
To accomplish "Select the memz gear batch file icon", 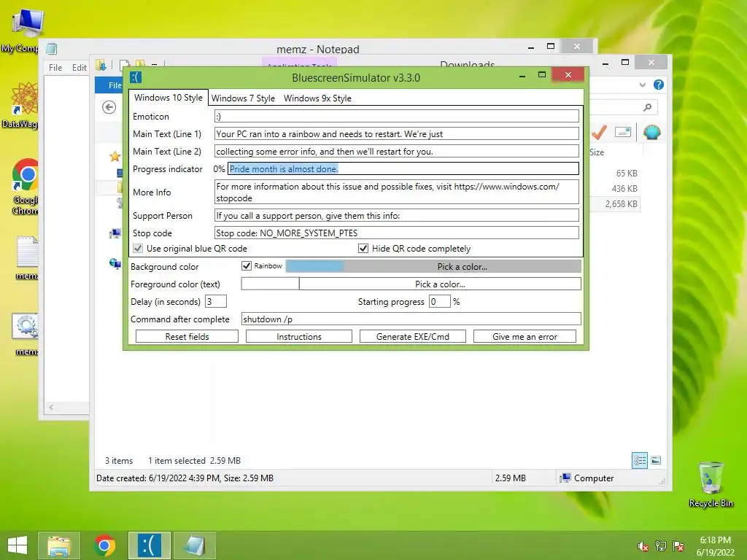I will click(26, 335).
